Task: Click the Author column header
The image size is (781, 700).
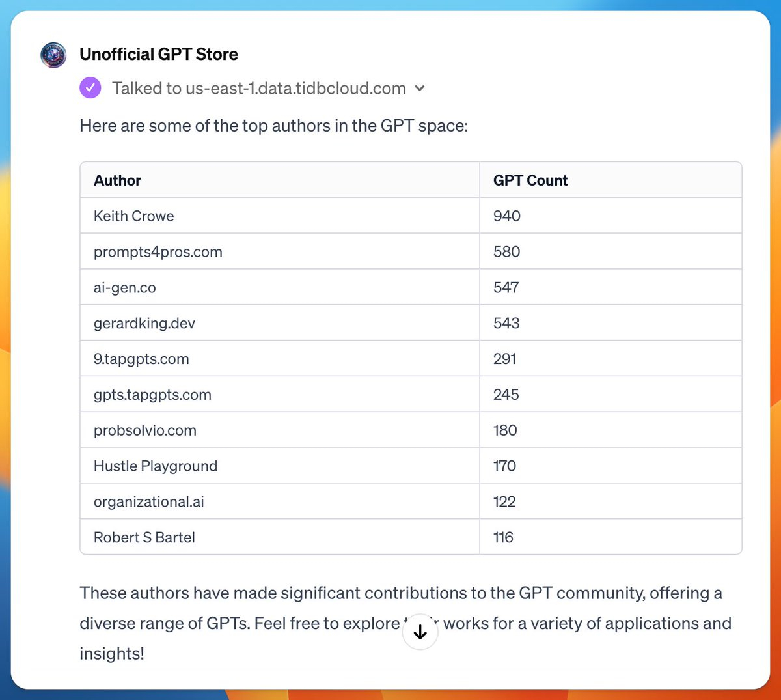Action: [x=118, y=180]
